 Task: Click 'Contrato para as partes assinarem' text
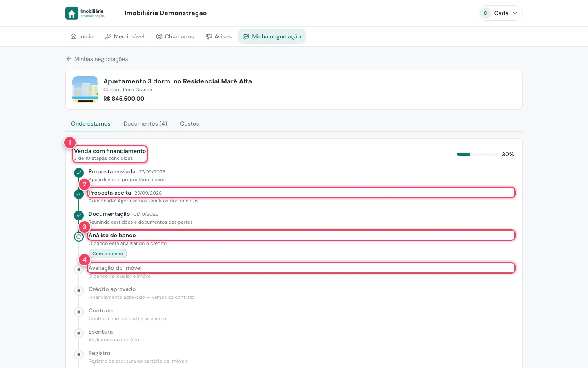(x=128, y=319)
